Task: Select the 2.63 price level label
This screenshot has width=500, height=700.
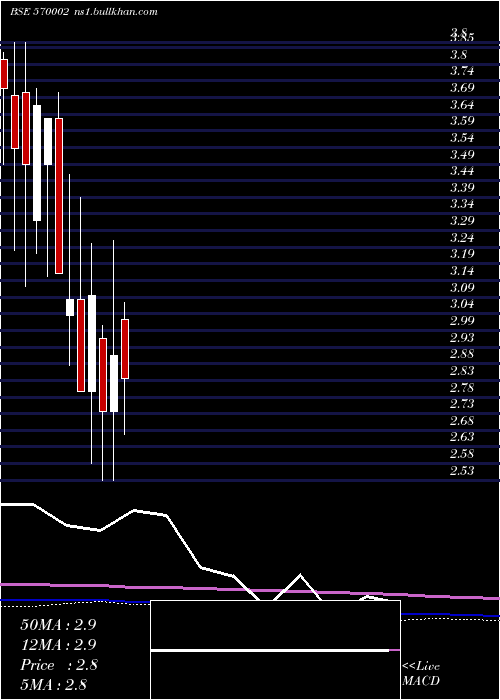Action: click(x=462, y=438)
